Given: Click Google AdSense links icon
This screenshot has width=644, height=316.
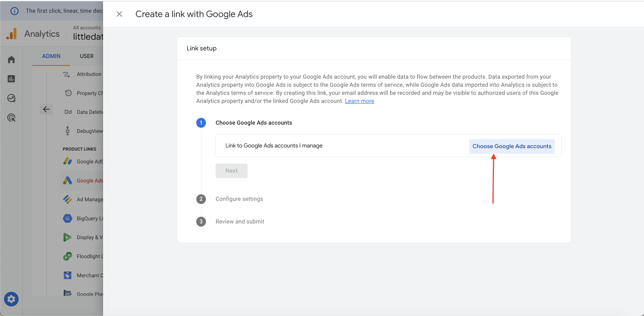Looking at the screenshot, I should 67,161.
